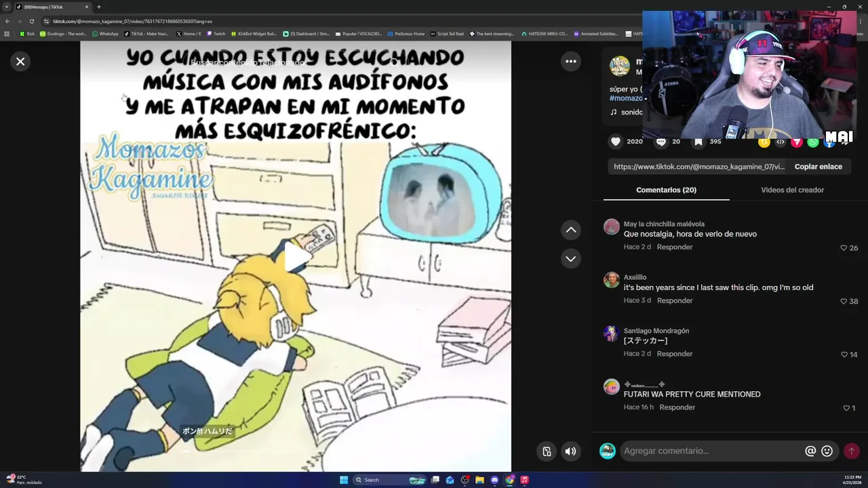Select the video URL link field
Image resolution: width=868 pixels, height=488 pixels.
(698, 167)
